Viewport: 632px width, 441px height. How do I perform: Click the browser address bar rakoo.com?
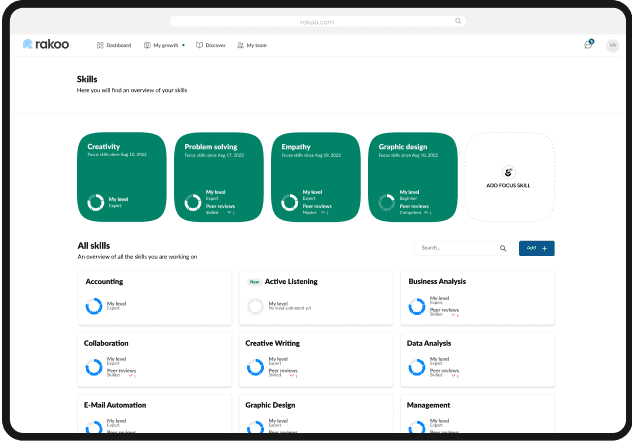click(x=317, y=22)
